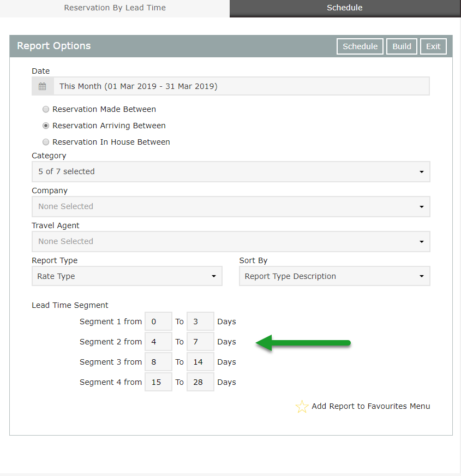Click Segment 2 from value field
Image resolution: width=461 pixels, height=476 pixels.
pos(158,342)
